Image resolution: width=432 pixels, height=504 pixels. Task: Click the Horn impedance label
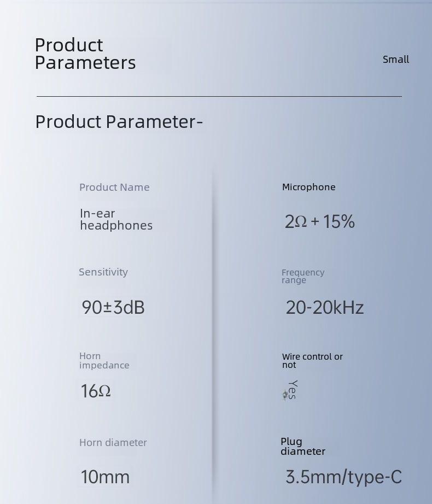[x=104, y=361]
